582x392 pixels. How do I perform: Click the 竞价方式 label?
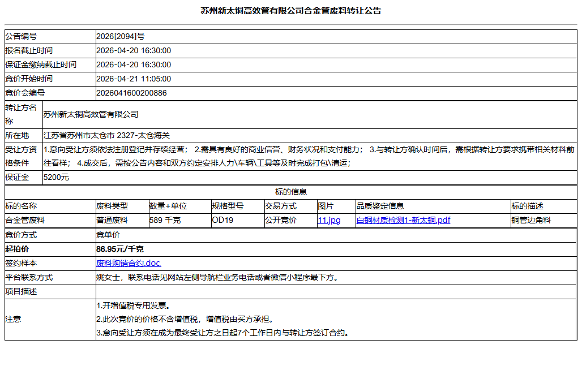coord(21,235)
